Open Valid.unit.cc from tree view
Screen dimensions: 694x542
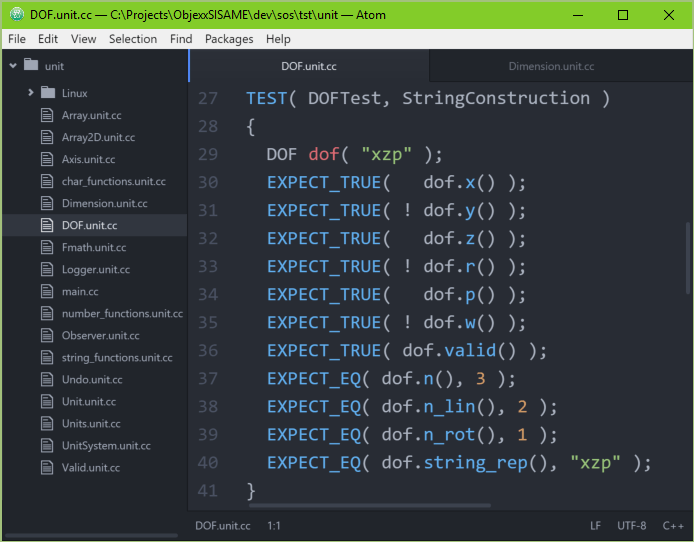click(x=91, y=468)
